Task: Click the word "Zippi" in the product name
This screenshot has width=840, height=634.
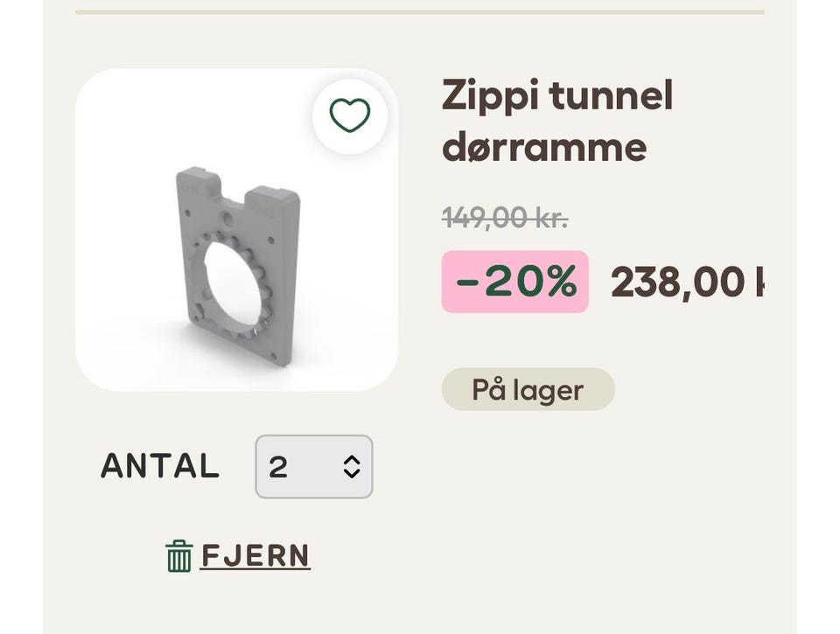Action: pyautogui.click(x=490, y=95)
